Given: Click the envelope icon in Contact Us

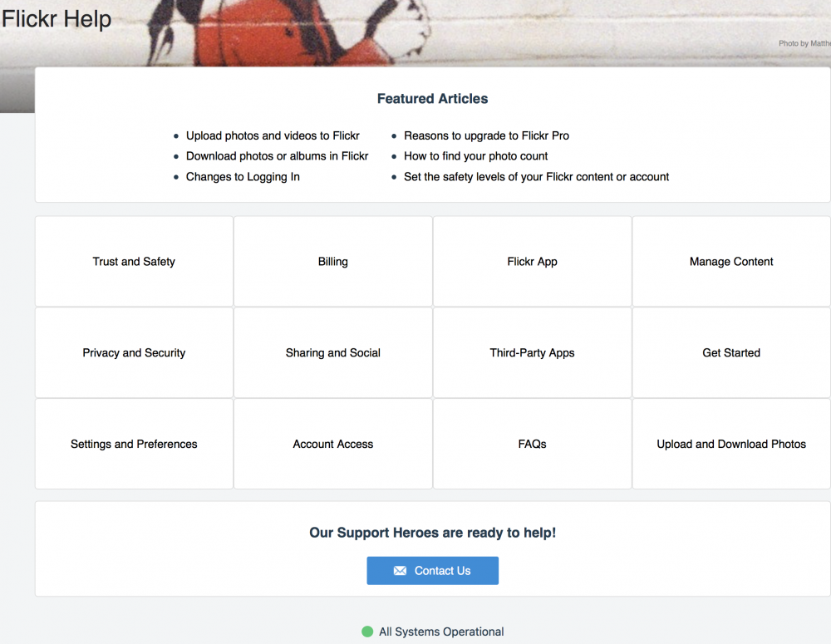Looking at the screenshot, I should click(401, 571).
